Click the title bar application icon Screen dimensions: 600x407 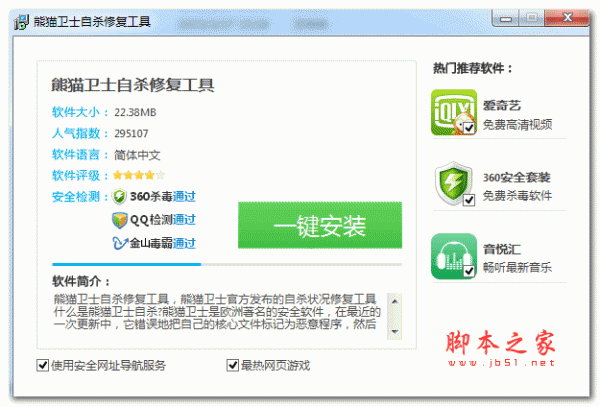pyautogui.click(x=21, y=22)
